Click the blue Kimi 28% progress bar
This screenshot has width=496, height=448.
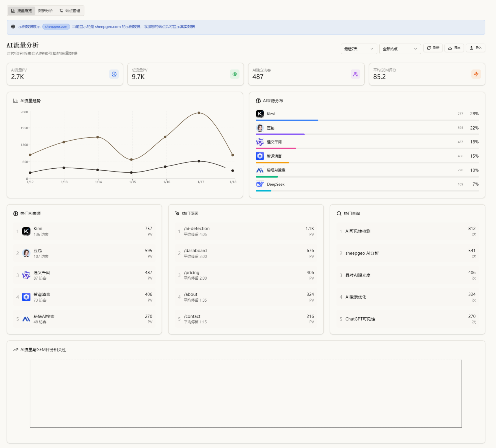(x=287, y=120)
